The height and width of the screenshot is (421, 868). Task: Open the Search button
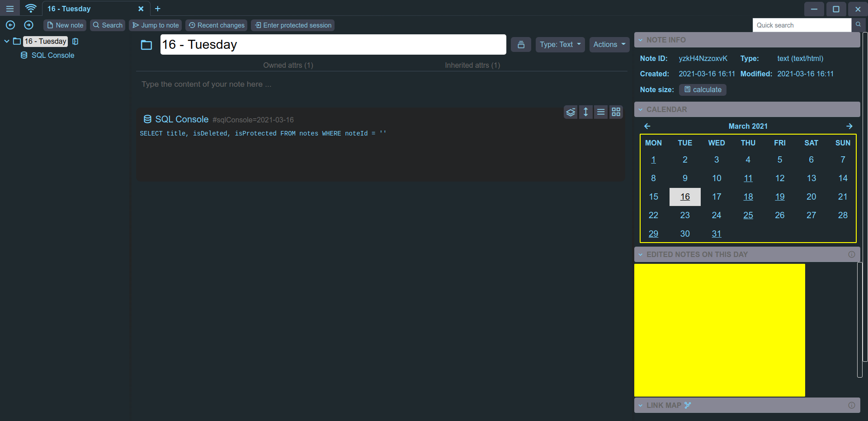click(x=108, y=25)
